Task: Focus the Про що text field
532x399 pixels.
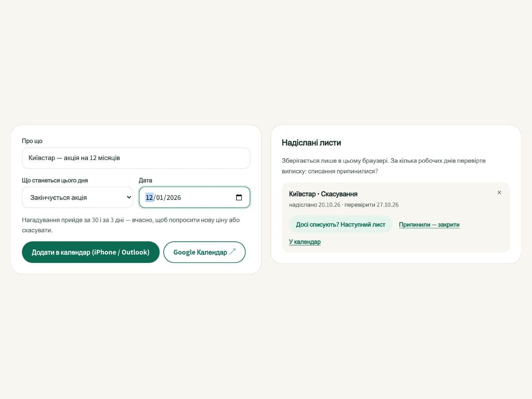Action: click(136, 158)
